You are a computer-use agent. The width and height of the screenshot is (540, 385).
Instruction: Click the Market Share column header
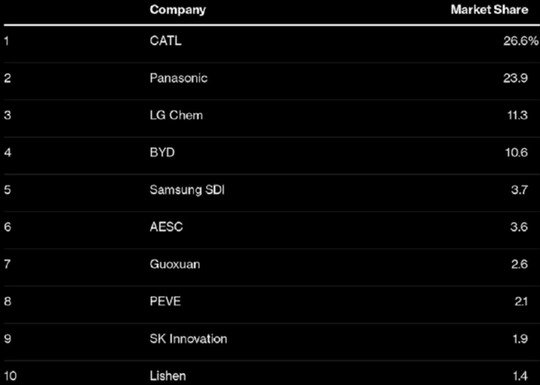(x=489, y=10)
